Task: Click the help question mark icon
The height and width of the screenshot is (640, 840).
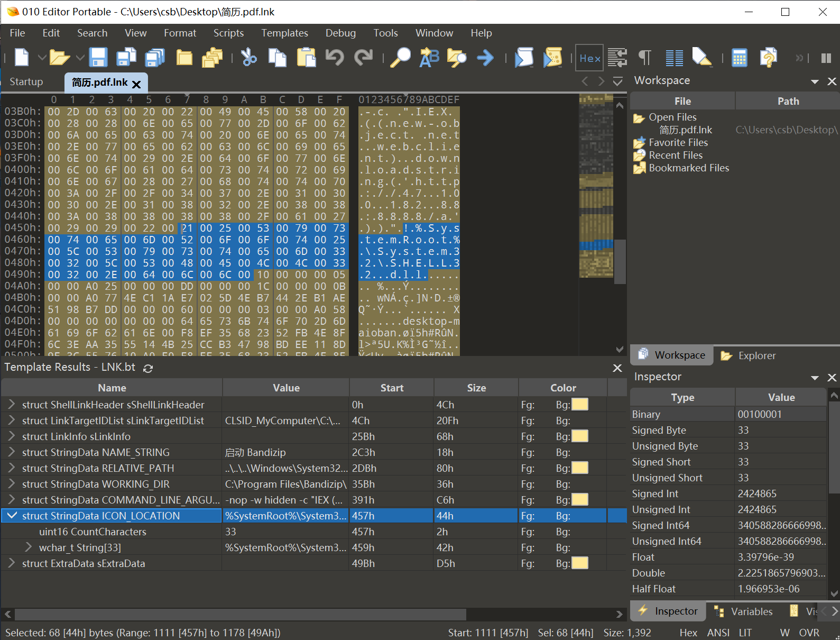Action: pos(769,57)
